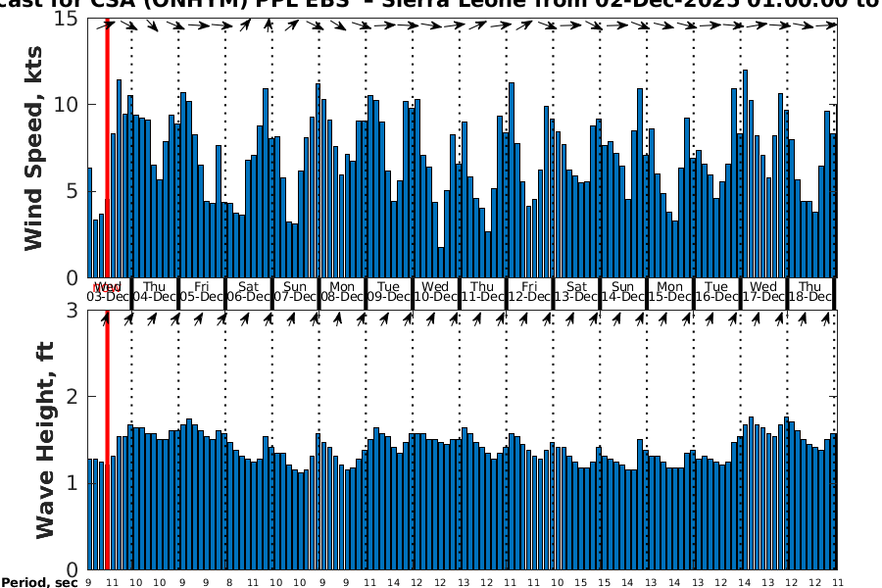Click the "Wind Speed, kts" axis title
Screen dimensions: 882x588
tap(34, 147)
